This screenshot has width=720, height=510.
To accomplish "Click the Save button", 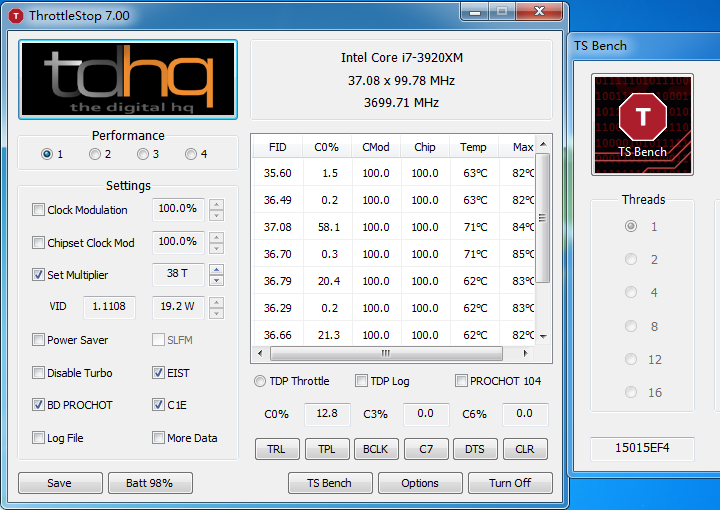I will tap(60, 483).
